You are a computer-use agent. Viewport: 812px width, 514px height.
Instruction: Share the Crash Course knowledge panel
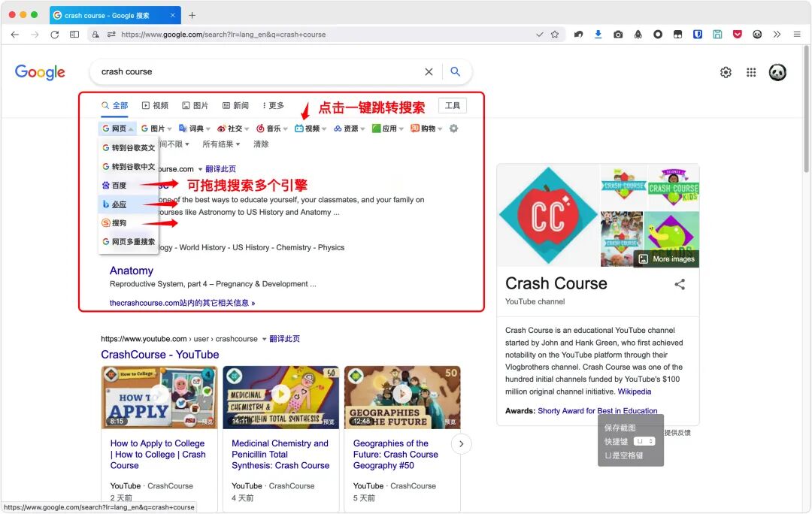coord(680,284)
